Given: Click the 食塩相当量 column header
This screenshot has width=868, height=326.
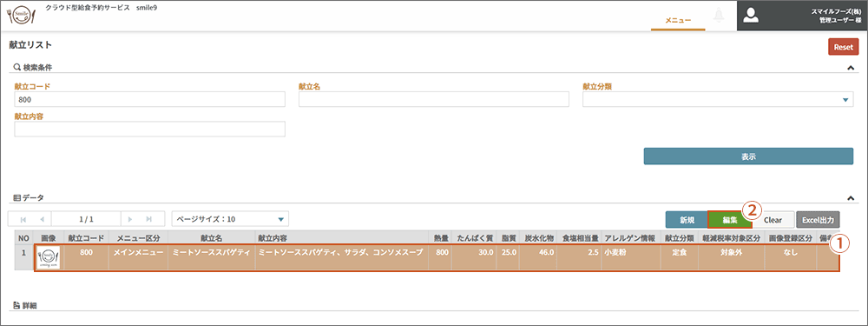Looking at the screenshot, I should tap(580, 238).
